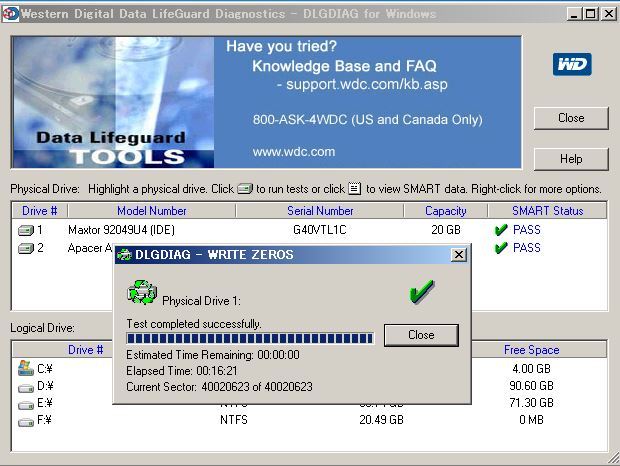Click the recycle drive icon in the Write Zeros dialog

(x=142, y=292)
